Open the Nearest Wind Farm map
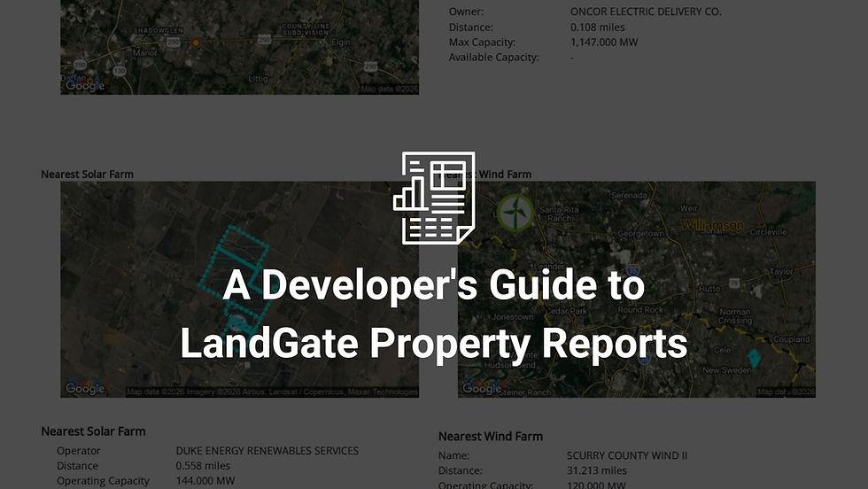 pos(637,289)
